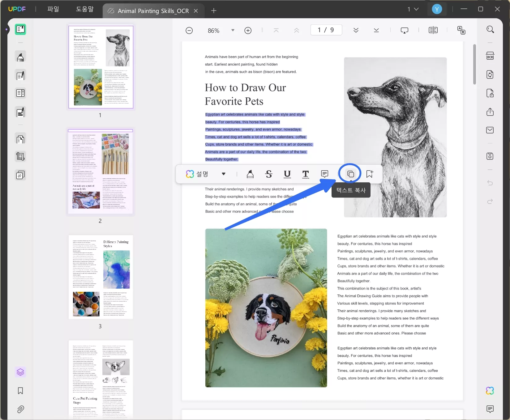
Task: Open the translate tool in top toolbar
Action: coord(461,30)
